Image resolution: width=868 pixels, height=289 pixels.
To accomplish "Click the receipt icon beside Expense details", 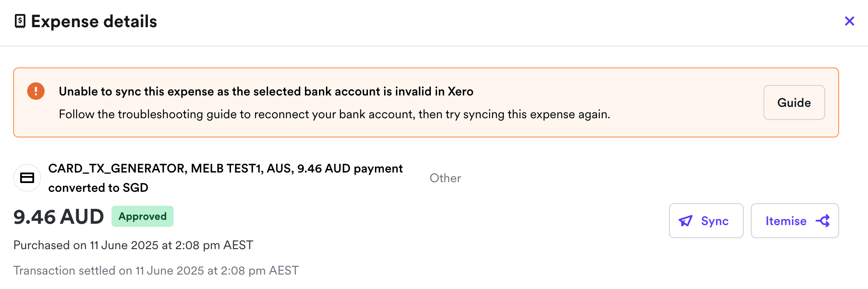I will point(20,21).
